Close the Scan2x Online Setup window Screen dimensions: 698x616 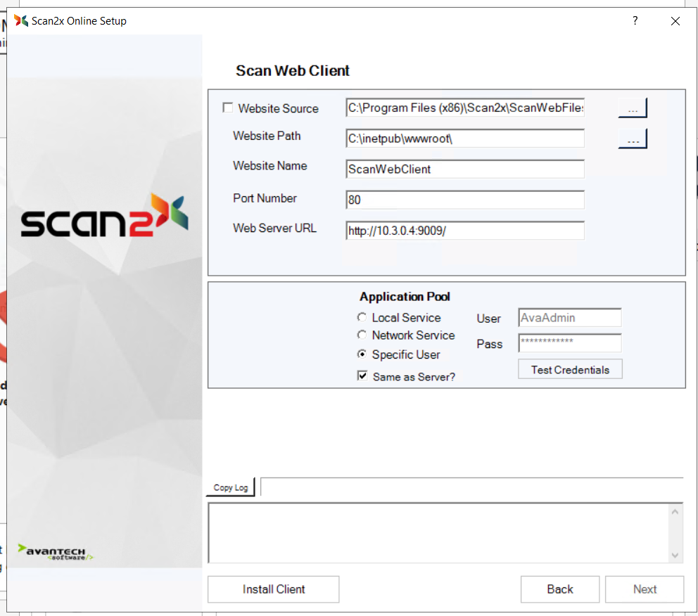675,21
